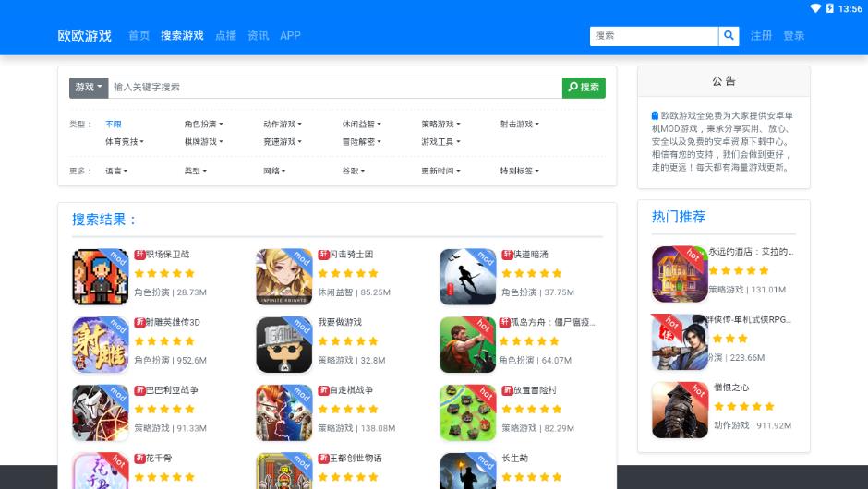Open the 我要做游戏 title link
This screenshot has height=489, width=868.
(x=340, y=322)
